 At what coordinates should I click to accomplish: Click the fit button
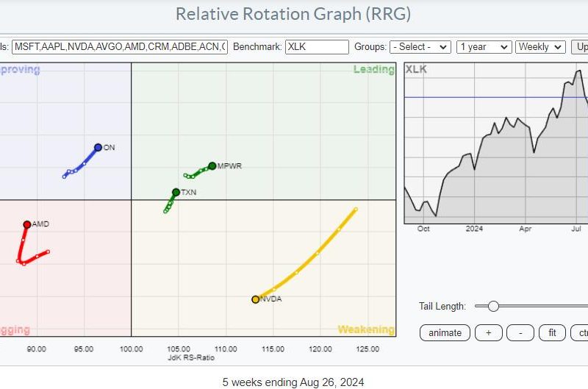coord(552,332)
